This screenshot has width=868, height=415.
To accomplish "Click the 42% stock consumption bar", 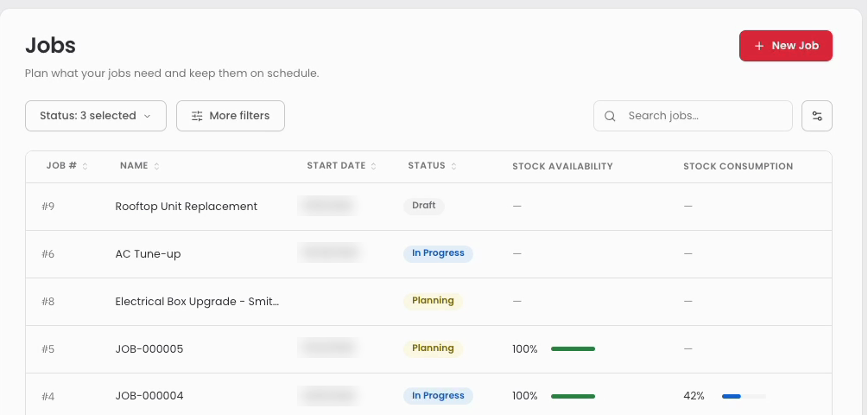I will click(744, 396).
